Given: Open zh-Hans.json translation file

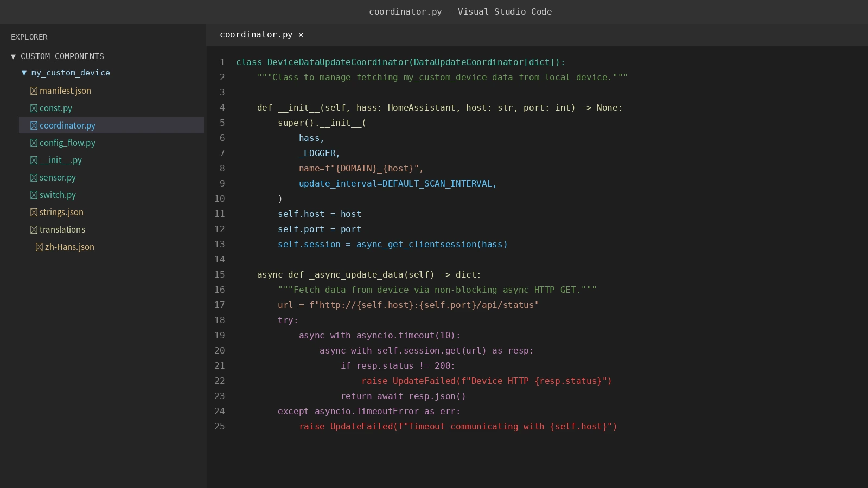Looking at the screenshot, I should [69, 247].
